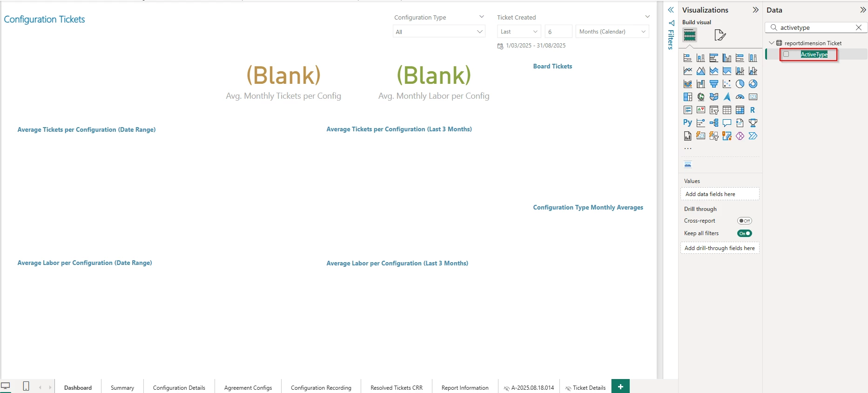868x393 pixels.
Task: Select the KPI visual icon
Action: pyautogui.click(x=700, y=110)
